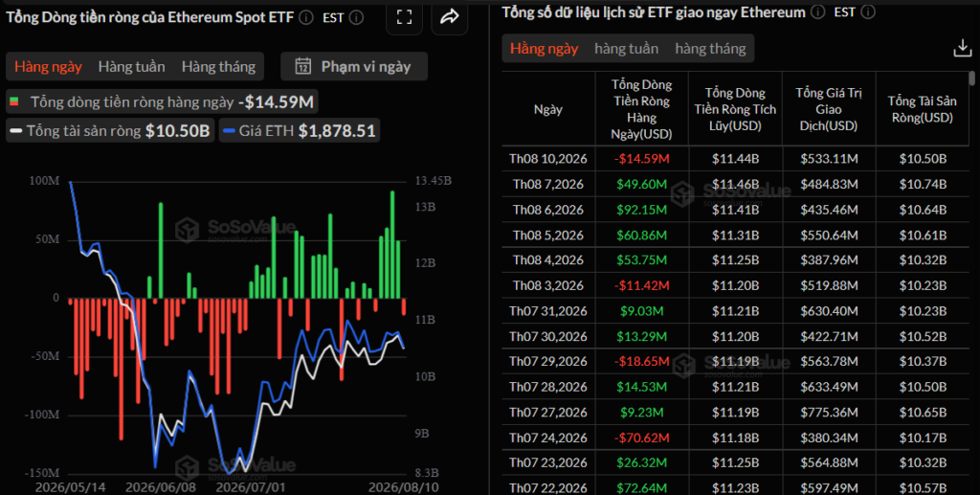Screen dimensions: 980x495
Task: Click info icon beside history table title
Action: [817, 11]
